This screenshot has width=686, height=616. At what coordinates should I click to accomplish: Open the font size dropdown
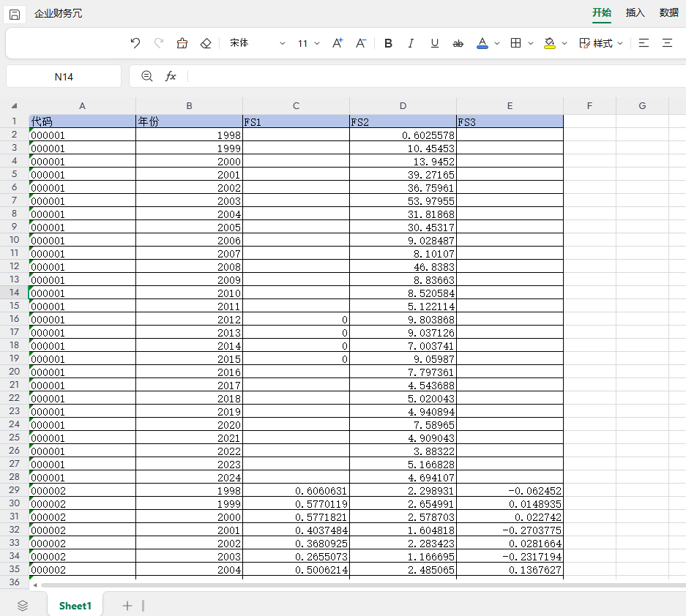click(309, 43)
